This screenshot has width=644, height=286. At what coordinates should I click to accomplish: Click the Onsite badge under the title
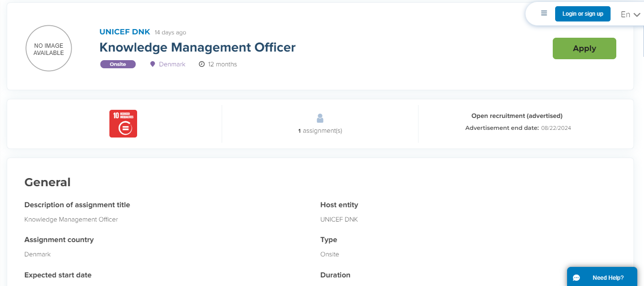pyautogui.click(x=118, y=64)
